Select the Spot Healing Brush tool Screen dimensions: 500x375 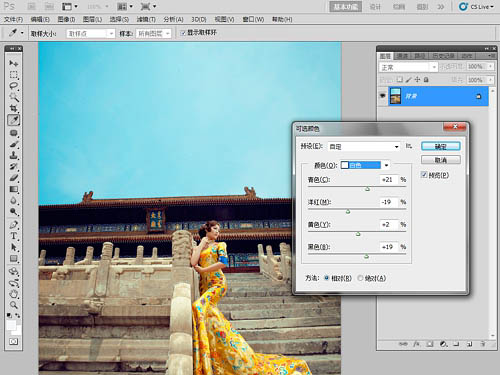coord(14,133)
